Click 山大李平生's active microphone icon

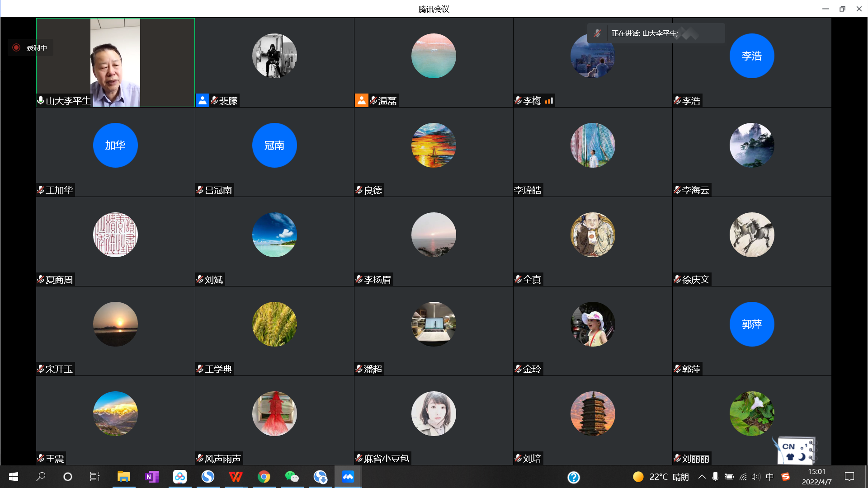41,100
